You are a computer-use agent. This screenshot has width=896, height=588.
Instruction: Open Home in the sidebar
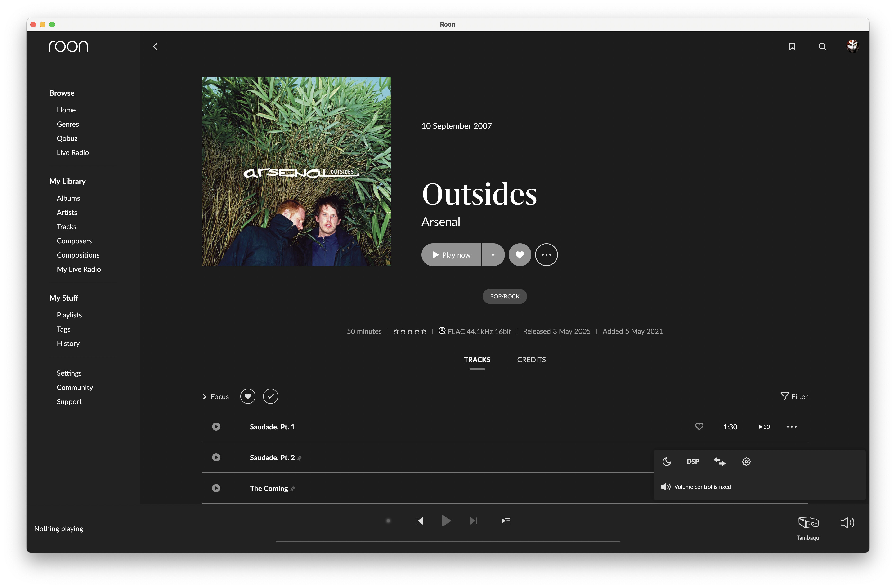tap(66, 110)
